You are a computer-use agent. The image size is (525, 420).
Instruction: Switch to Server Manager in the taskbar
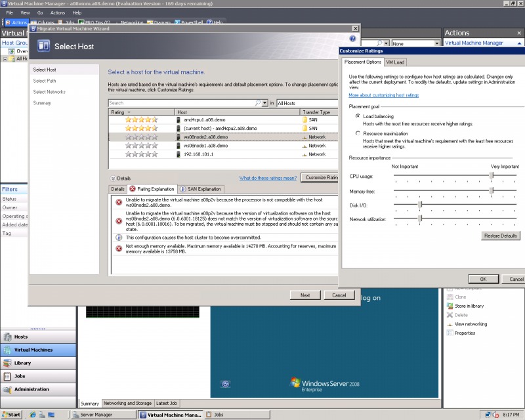tap(103, 415)
